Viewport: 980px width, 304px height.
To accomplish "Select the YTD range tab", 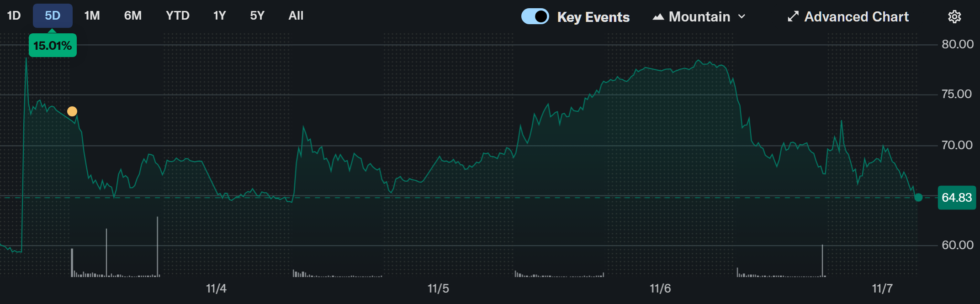I will point(177,16).
